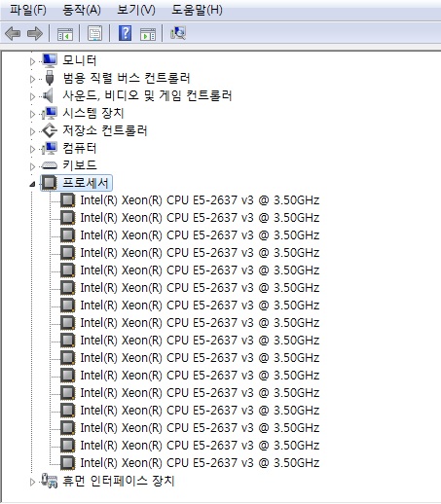Expand the 범용 직렬 버스 컨트롤러 node
The image size is (441, 504).
(x=32, y=79)
